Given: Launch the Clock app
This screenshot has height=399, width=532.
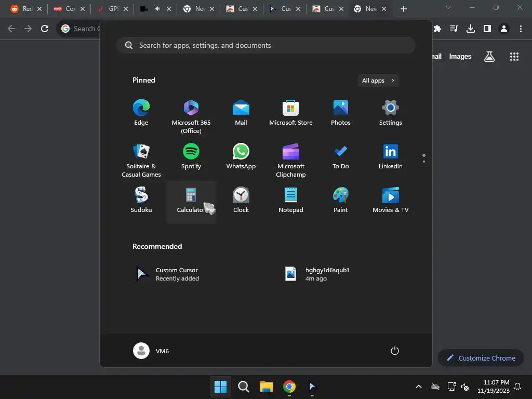Looking at the screenshot, I should [x=241, y=201].
